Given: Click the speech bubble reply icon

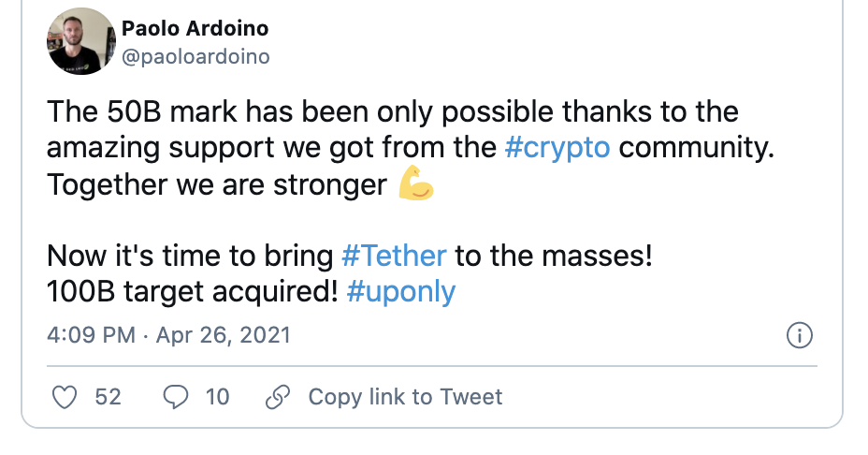Looking at the screenshot, I should [x=176, y=397].
